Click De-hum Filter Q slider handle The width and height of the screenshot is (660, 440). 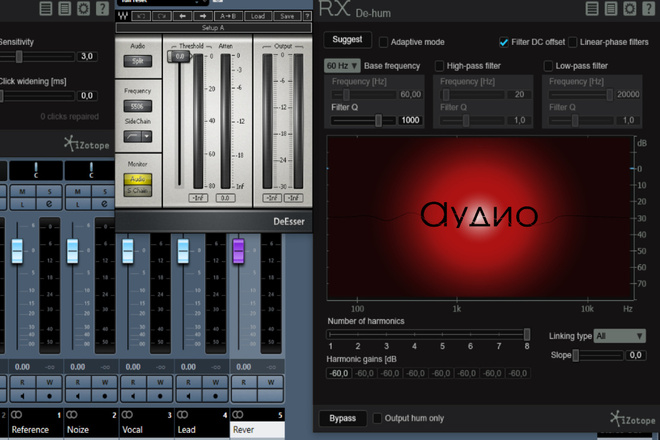[x=378, y=120]
